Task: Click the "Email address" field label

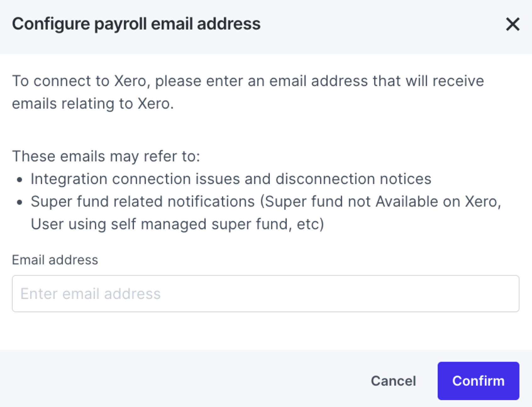Action: coord(55,260)
